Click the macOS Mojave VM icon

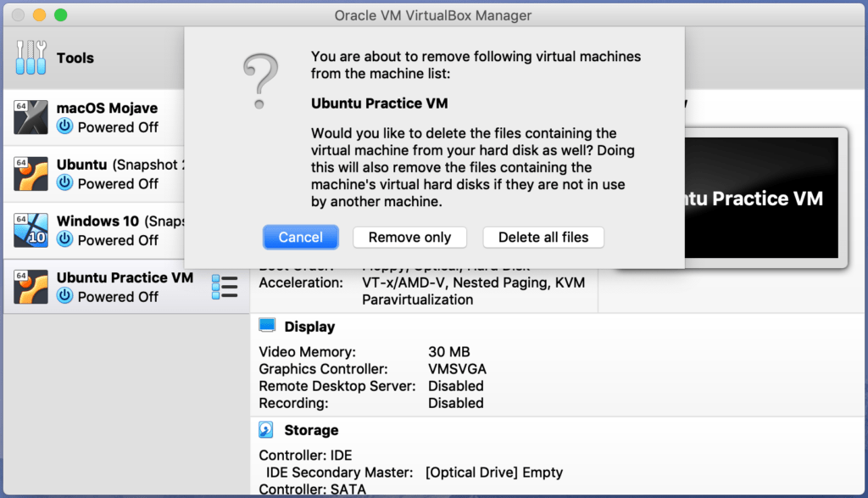click(31, 117)
